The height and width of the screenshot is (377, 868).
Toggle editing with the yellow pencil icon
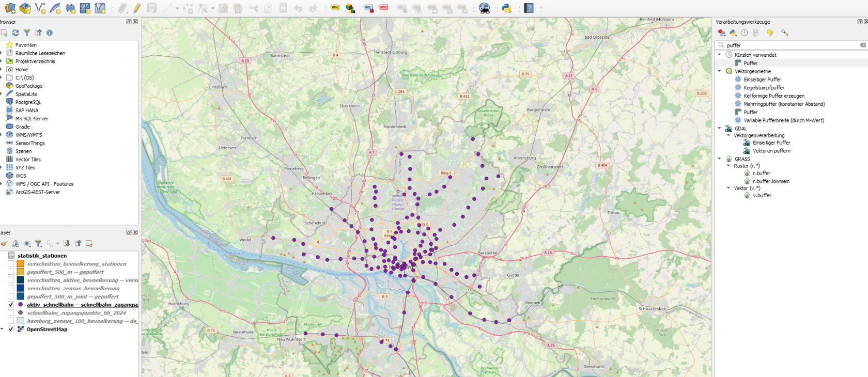tap(137, 8)
